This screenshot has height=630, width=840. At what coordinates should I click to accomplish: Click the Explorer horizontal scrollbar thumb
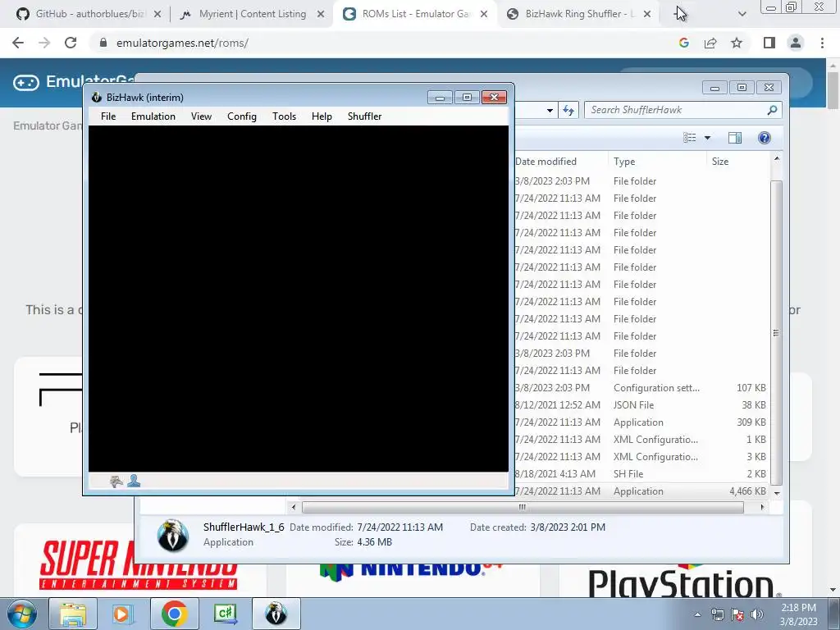tap(523, 507)
